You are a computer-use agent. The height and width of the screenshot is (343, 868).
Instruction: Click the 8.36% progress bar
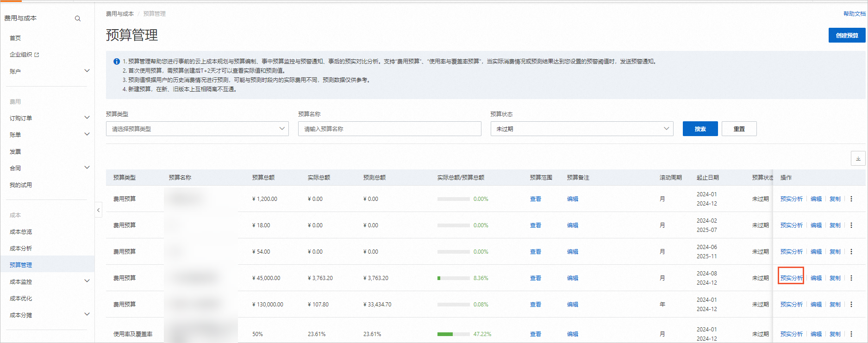tap(453, 278)
